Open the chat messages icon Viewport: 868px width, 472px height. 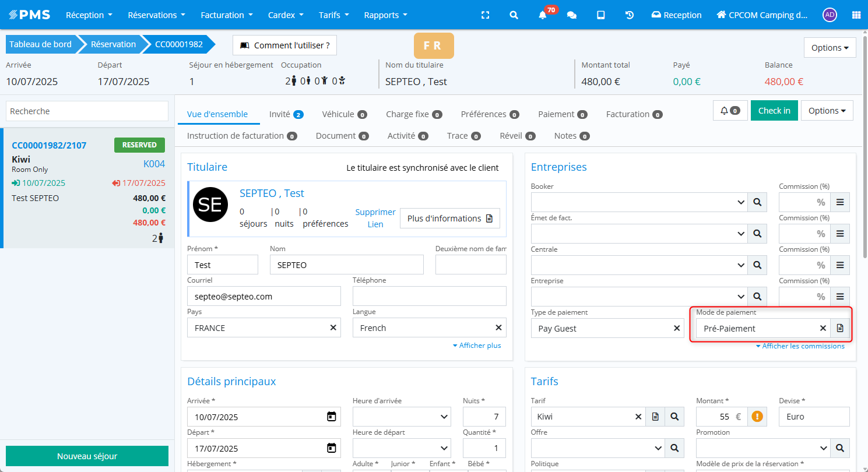572,15
